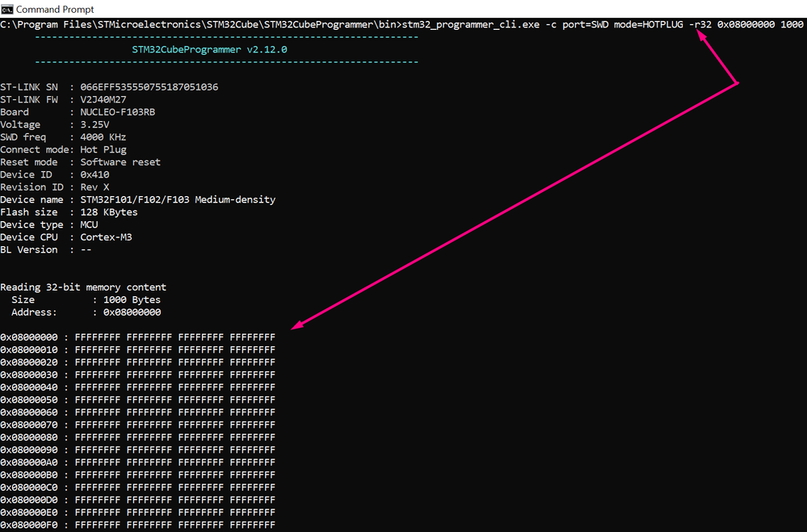Click memory row address 0x08000060

click(x=29, y=413)
